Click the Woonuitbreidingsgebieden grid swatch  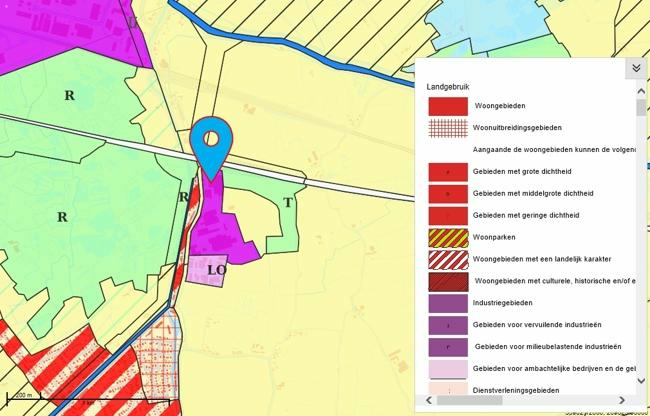448,128
